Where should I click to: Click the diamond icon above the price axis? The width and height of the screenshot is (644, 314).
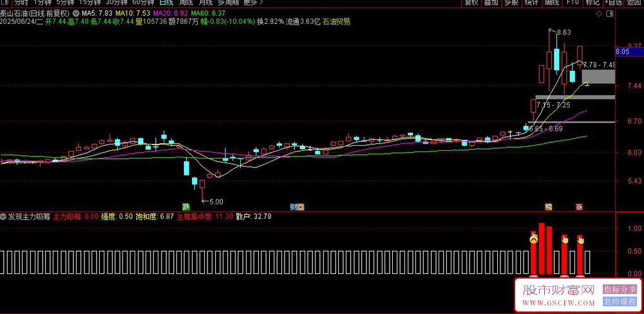(598, 14)
